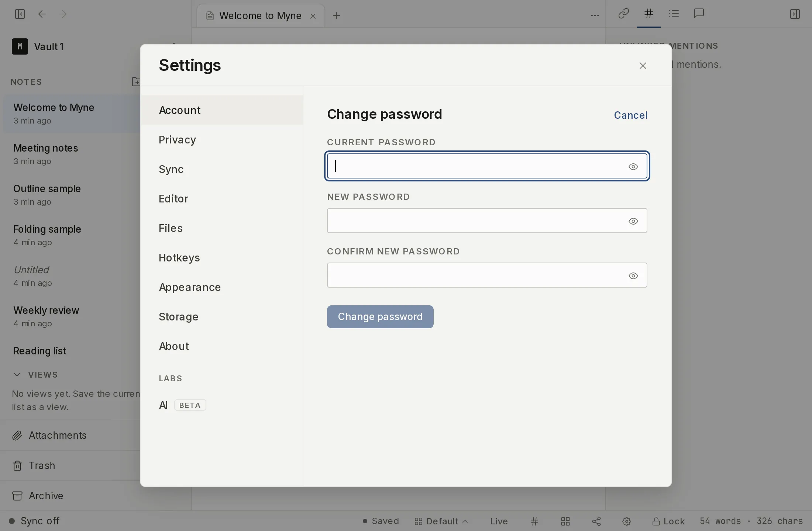The width and height of the screenshot is (812, 531).
Task: Click the Change password button
Action: [x=380, y=317]
